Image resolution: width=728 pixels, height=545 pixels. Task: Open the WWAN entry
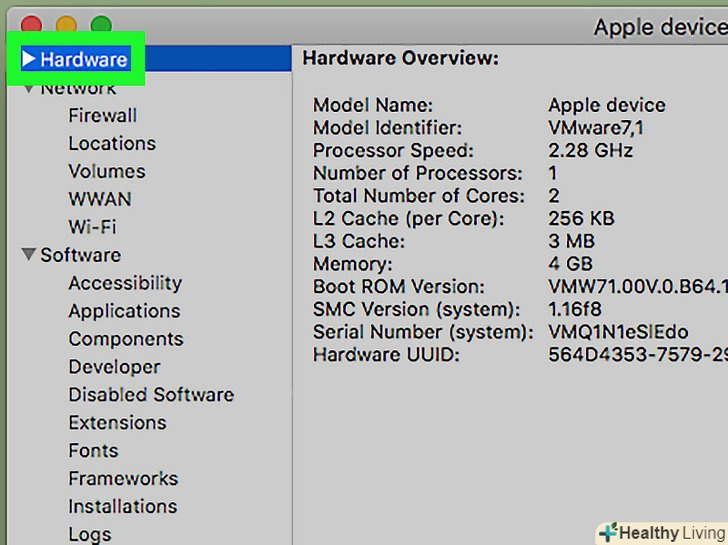99,199
